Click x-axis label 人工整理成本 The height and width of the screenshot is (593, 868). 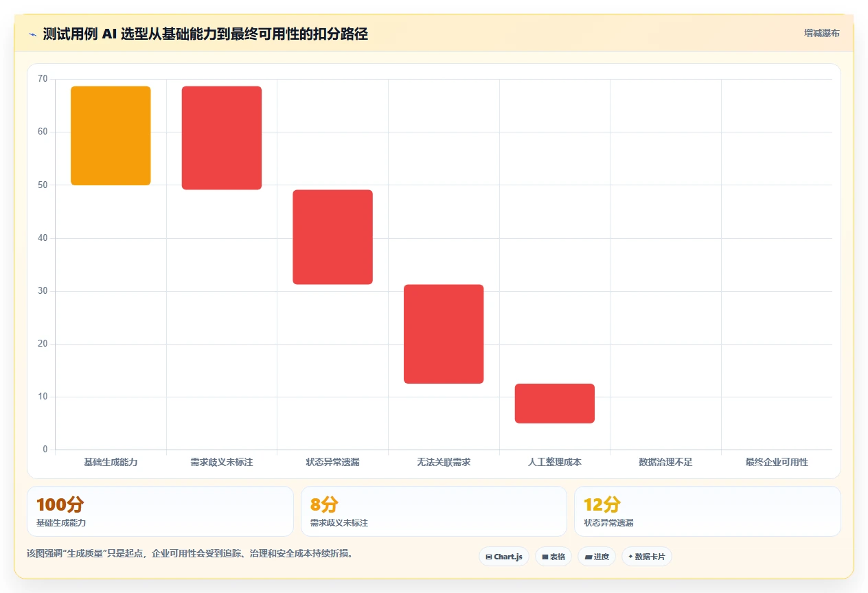coord(555,462)
